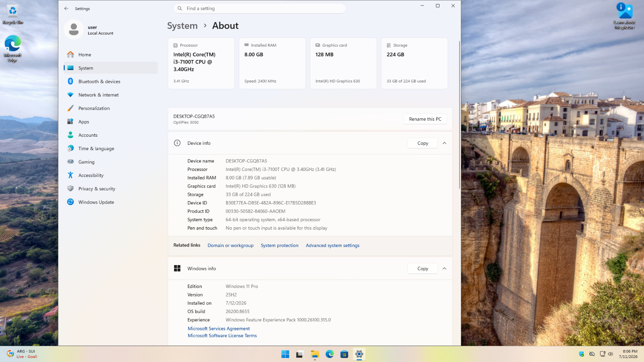Copy the Windows info details

pos(423,268)
